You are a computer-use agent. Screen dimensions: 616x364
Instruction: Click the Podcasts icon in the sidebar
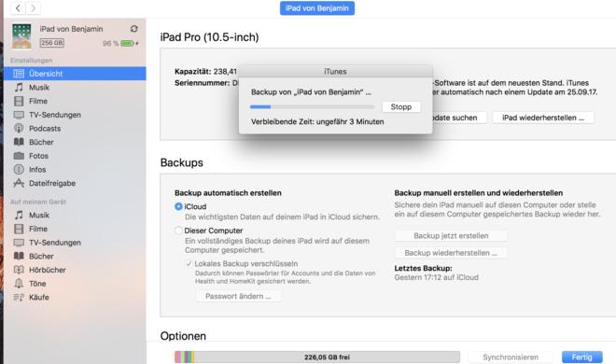click(x=19, y=129)
